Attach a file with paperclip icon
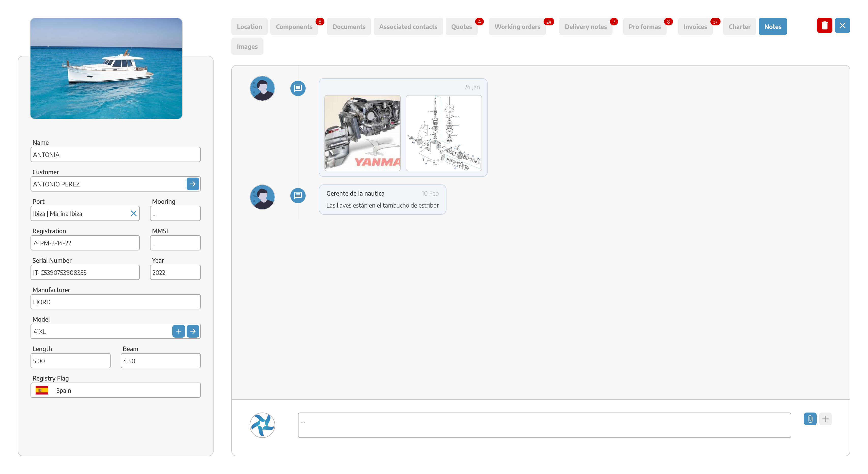868x474 pixels. 810,419
